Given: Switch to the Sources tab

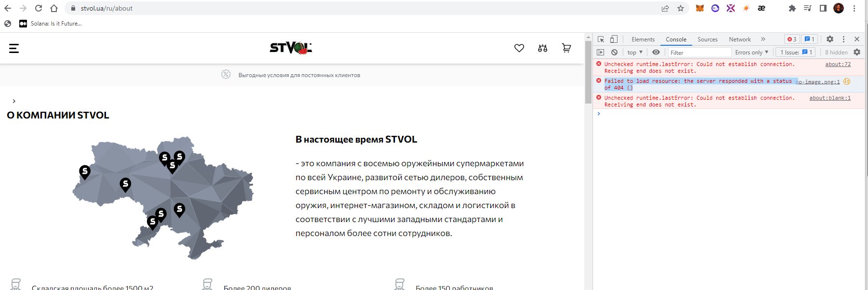Looking at the screenshot, I should point(707,40).
